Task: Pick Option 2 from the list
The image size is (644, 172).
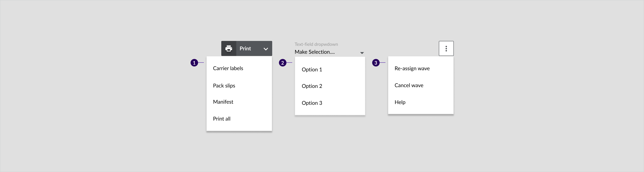Action: coord(312,86)
